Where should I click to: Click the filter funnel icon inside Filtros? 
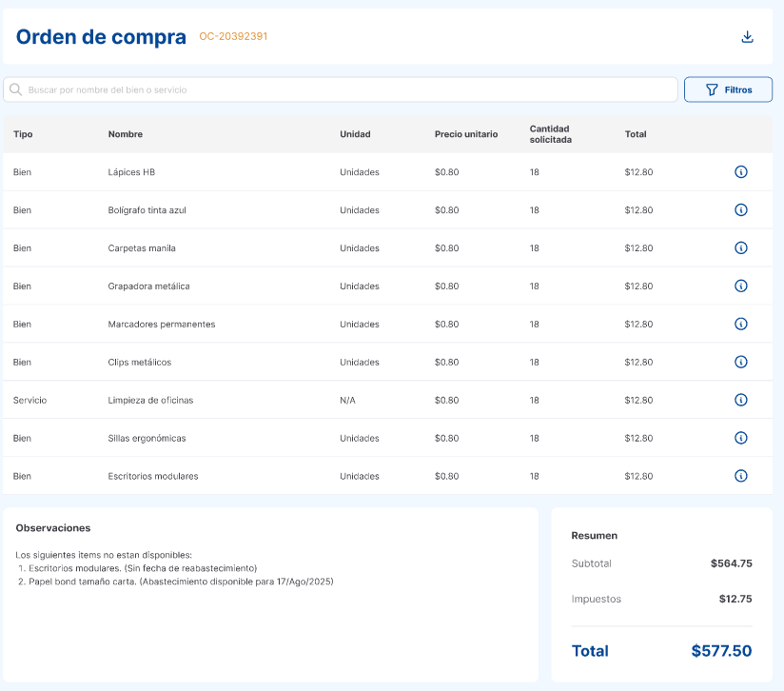(x=712, y=89)
